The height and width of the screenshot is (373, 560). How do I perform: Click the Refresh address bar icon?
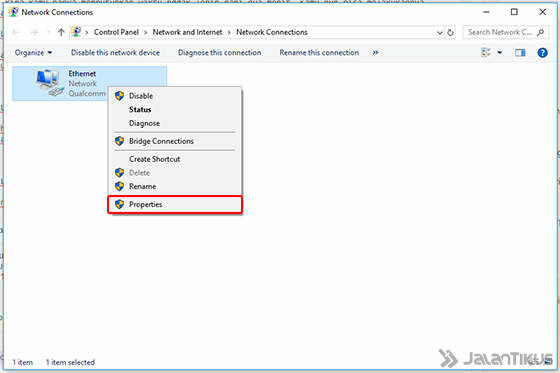click(450, 33)
